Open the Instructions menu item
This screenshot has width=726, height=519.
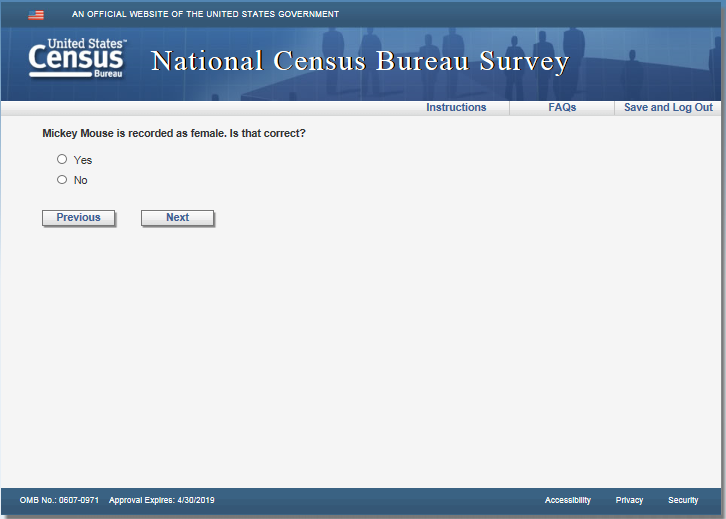[x=456, y=107]
